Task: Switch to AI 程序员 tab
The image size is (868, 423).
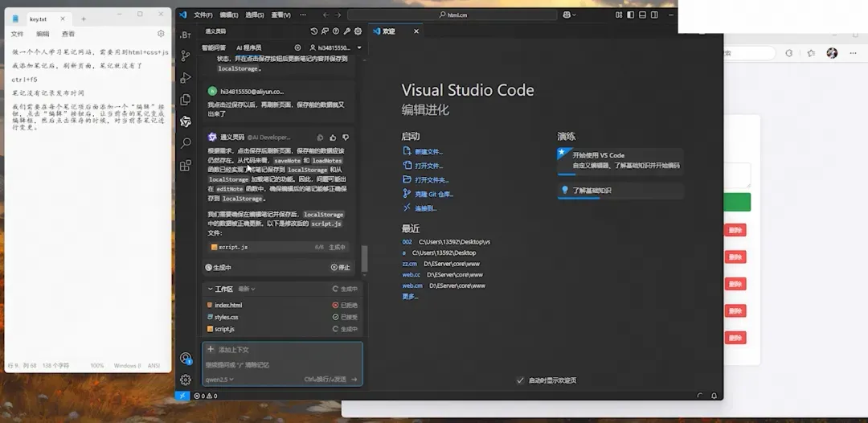Action: coord(248,47)
